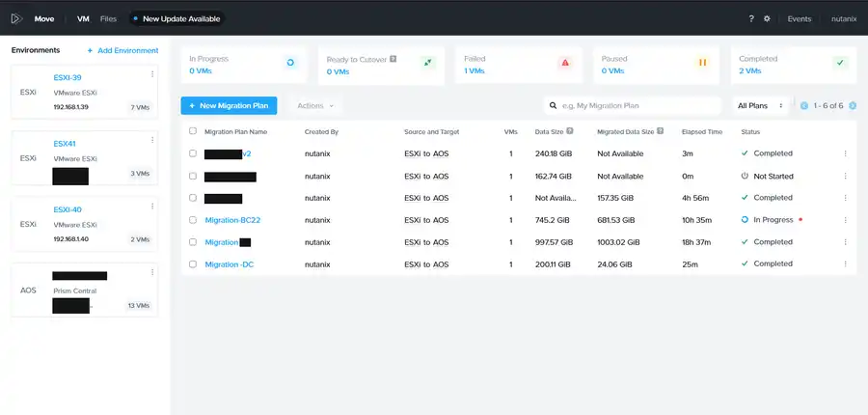This screenshot has width=868, height=415.
Task: Click the Paused status icon
Action: pos(702,63)
